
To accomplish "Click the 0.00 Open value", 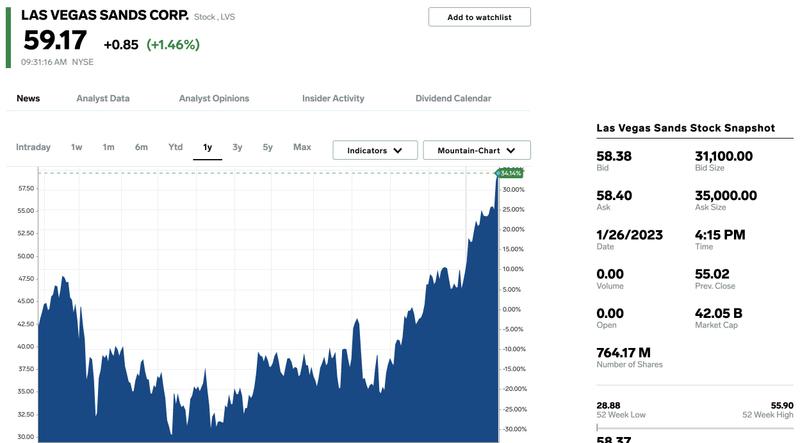I will (610, 313).
